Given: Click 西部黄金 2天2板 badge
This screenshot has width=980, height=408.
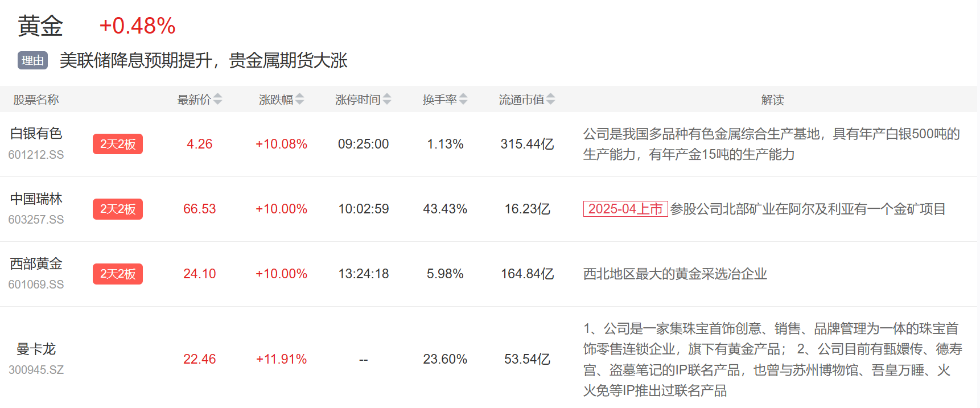Looking at the screenshot, I should tap(118, 274).
